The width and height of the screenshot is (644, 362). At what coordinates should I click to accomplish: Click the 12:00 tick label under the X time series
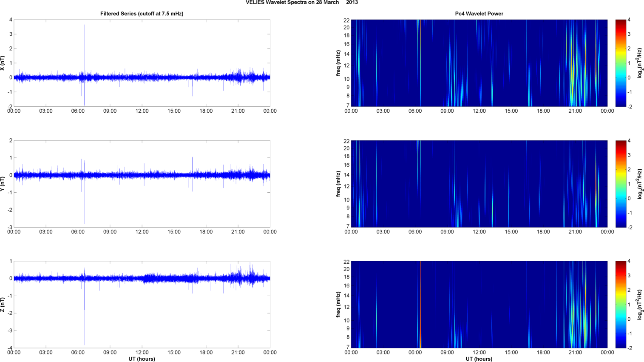click(x=142, y=111)
